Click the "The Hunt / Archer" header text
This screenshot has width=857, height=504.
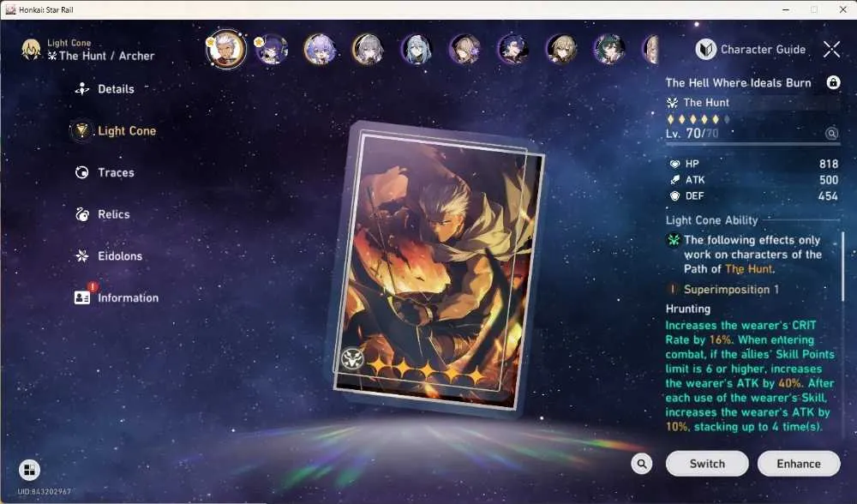click(x=106, y=56)
